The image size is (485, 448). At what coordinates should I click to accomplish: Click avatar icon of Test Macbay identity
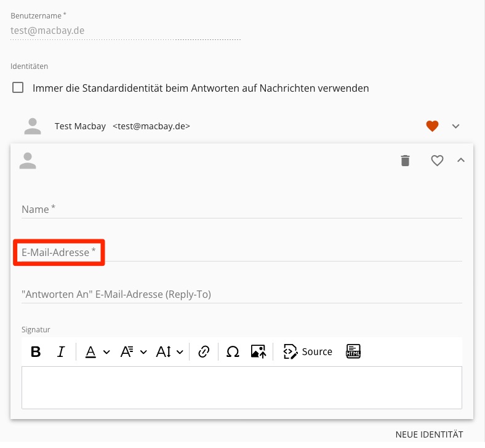point(32,126)
